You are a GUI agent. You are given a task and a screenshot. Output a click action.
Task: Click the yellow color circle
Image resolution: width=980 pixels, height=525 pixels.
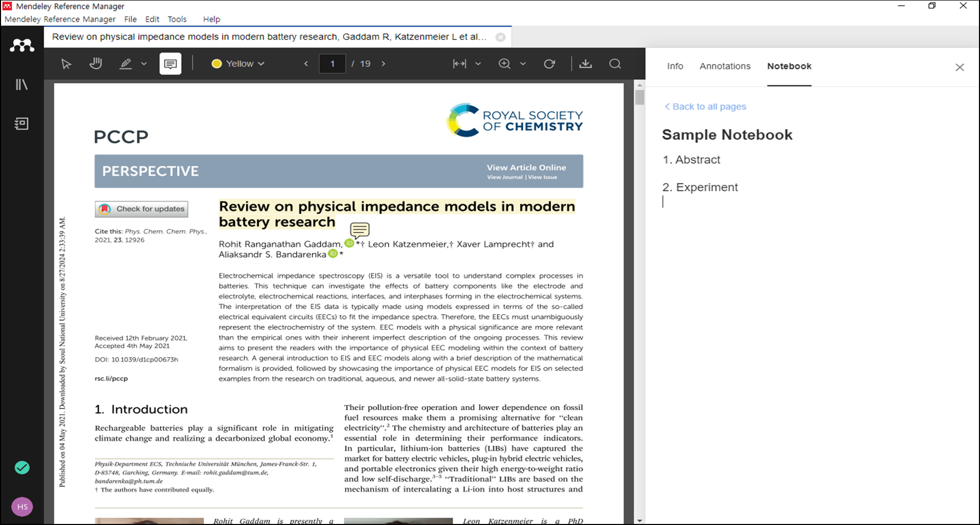coord(217,63)
